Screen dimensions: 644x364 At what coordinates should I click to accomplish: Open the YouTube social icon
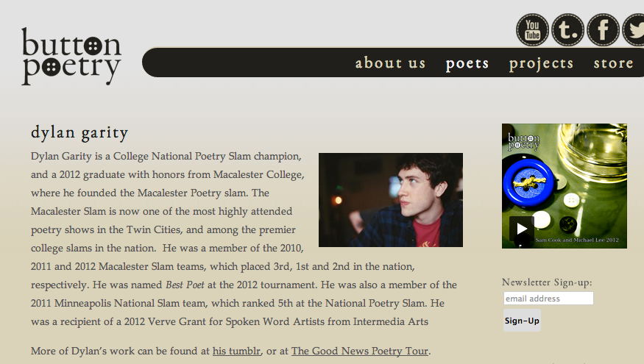532,30
